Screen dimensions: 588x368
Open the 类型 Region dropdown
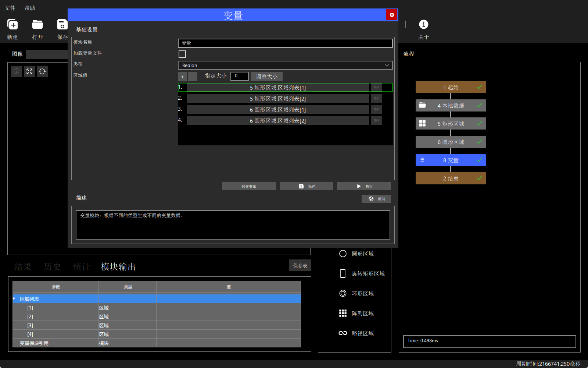[x=285, y=65]
